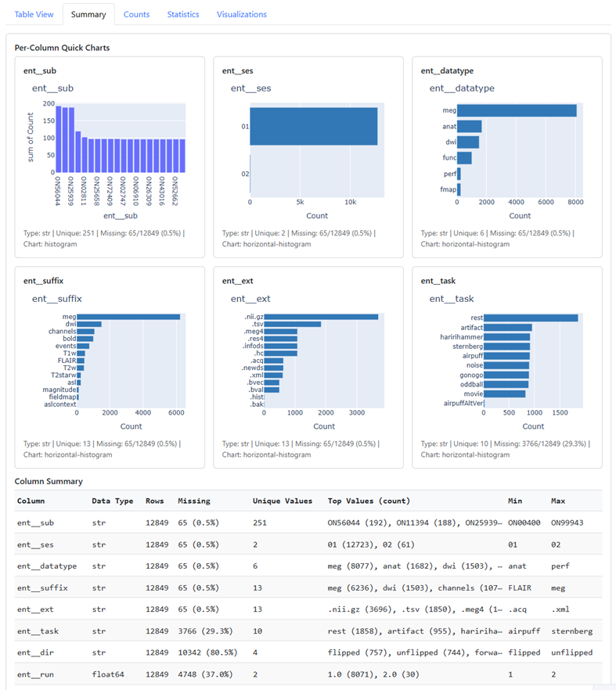Click the anat bar in ent__datatype chart
The image size is (616, 690).
tap(470, 126)
